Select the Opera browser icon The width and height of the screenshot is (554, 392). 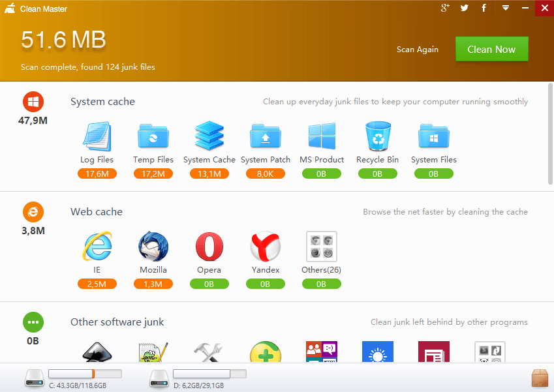coord(209,246)
